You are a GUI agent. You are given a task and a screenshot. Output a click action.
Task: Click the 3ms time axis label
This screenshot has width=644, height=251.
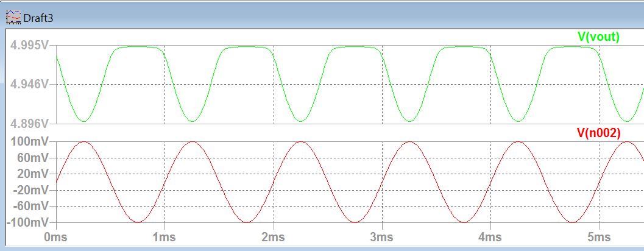click(x=383, y=237)
